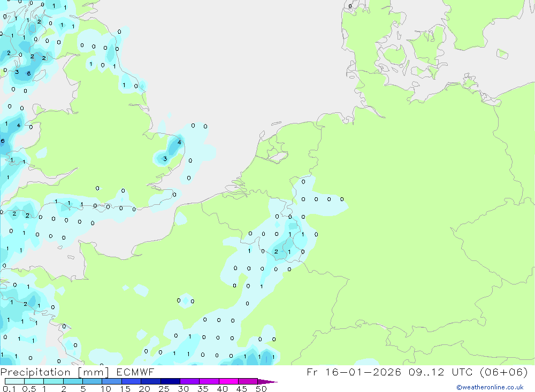Click the 0.5–1 mm legend color swatch

coord(34,381)
